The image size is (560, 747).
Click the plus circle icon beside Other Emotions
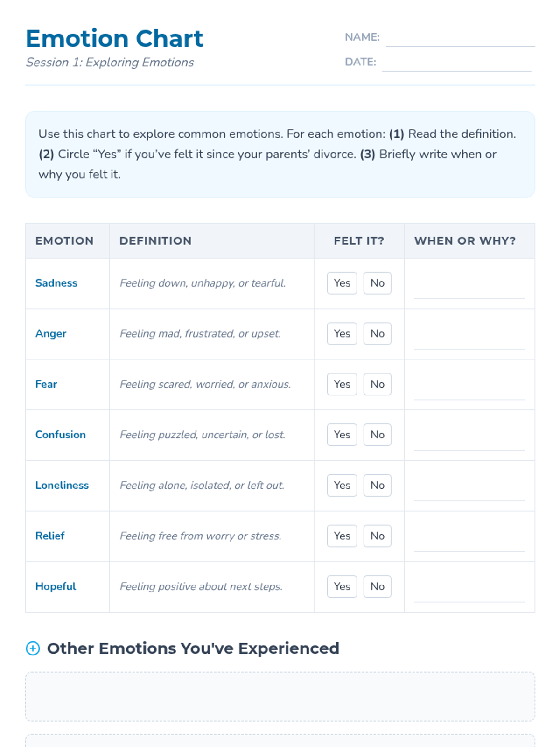click(x=33, y=648)
